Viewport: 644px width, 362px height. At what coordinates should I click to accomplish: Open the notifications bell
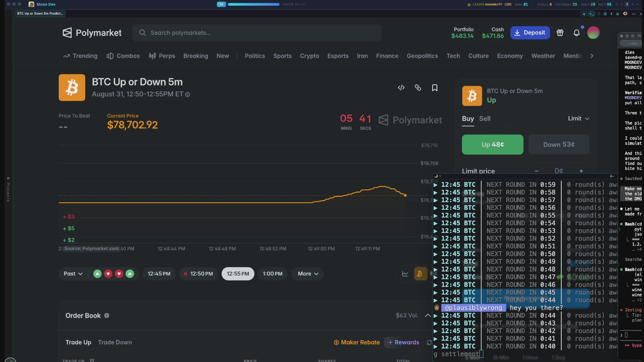[577, 33]
